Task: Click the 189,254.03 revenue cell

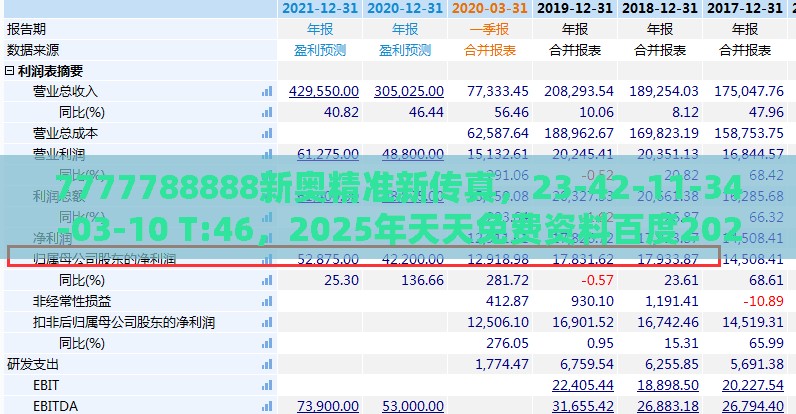Action: pos(664,91)
